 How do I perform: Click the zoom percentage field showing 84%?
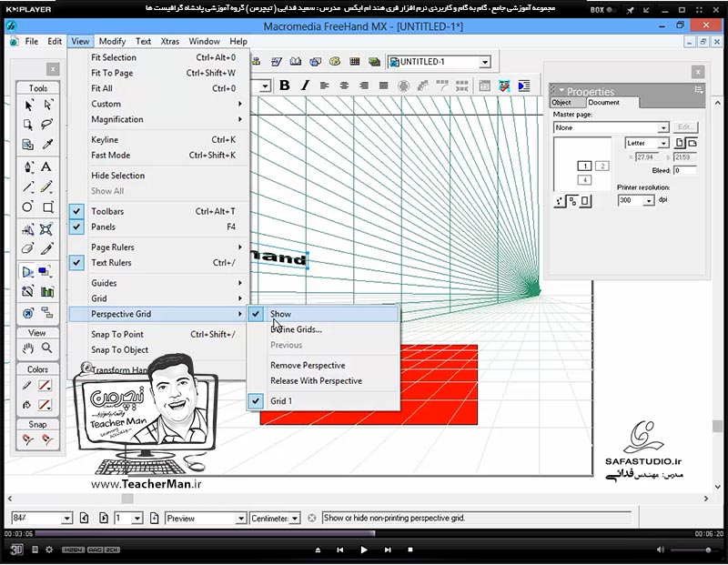coord(36,518)
